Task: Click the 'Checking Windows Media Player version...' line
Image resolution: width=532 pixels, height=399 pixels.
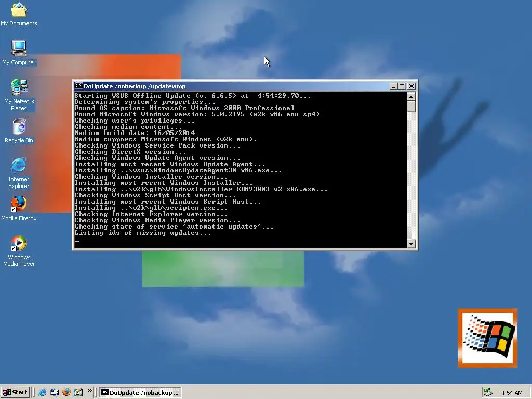Action: [x=157, y=220]
